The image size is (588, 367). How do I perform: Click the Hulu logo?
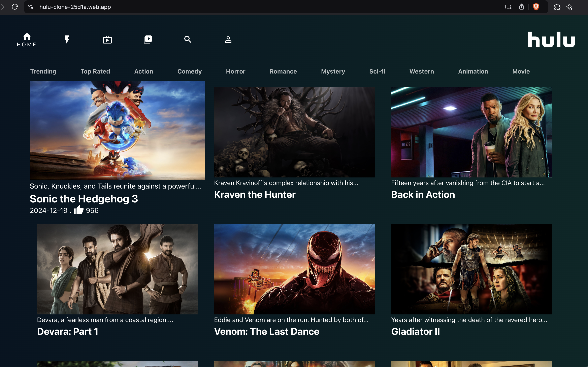(551, 39)
